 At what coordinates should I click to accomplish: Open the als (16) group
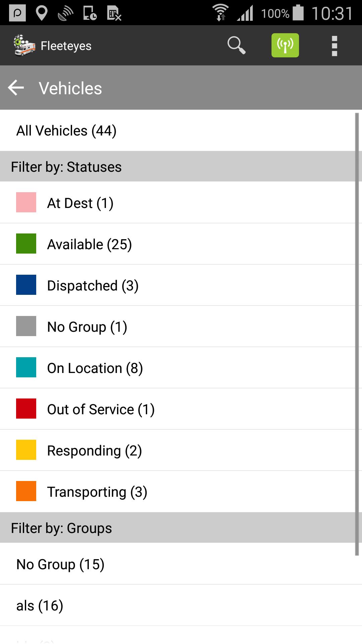[x=40, y=605]
